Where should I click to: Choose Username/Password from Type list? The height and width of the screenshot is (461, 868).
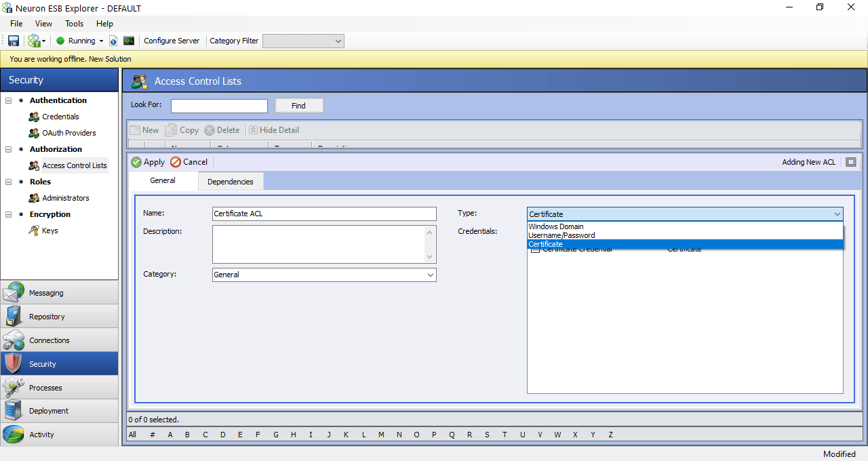click(685, 235)
